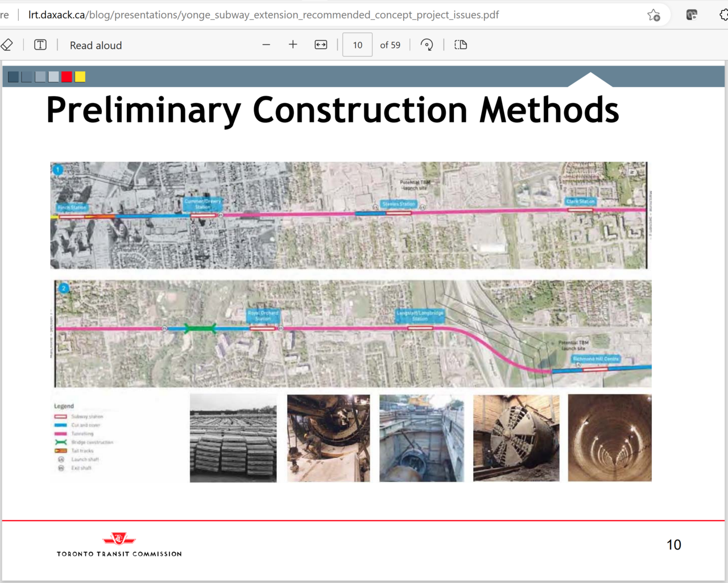Click the Royal Orchard Station map label
This screenshot has width=728, height=583.
pos(263,316)
